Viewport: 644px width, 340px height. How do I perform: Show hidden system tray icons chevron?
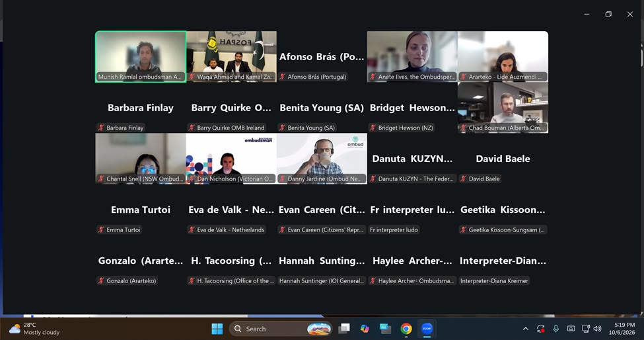tap(525, 329)
